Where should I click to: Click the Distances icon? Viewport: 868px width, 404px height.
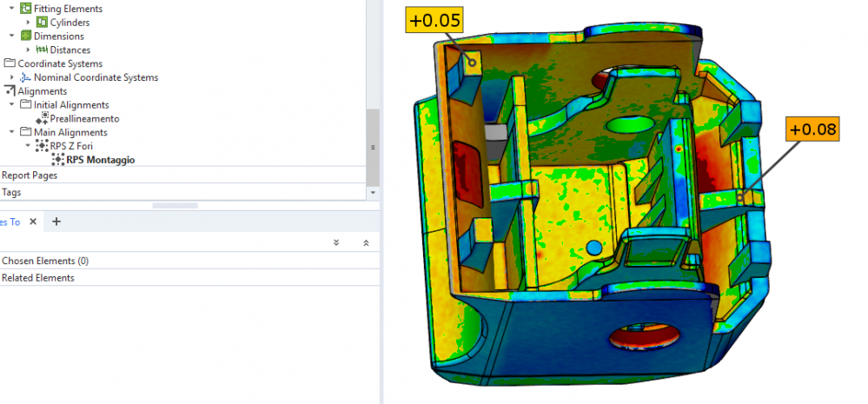[x=42, y=50]
